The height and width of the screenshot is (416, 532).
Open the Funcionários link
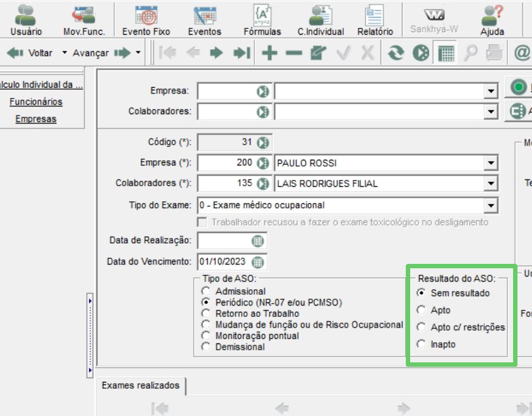coord(36,102)
